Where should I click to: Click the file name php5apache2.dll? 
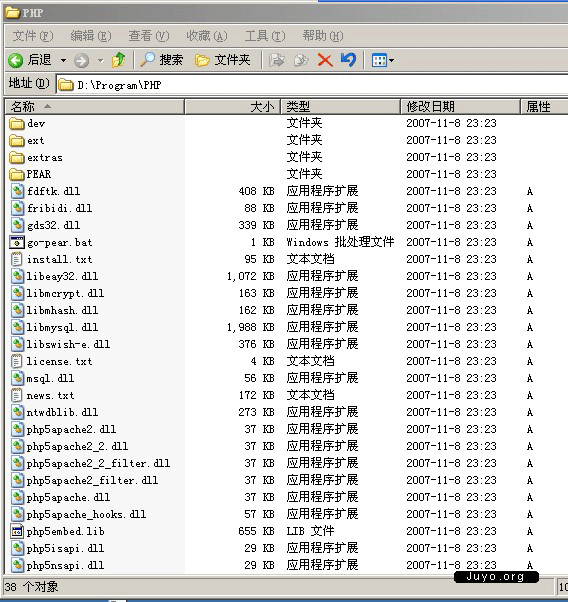pyautogui.click(x=71, y=429)
